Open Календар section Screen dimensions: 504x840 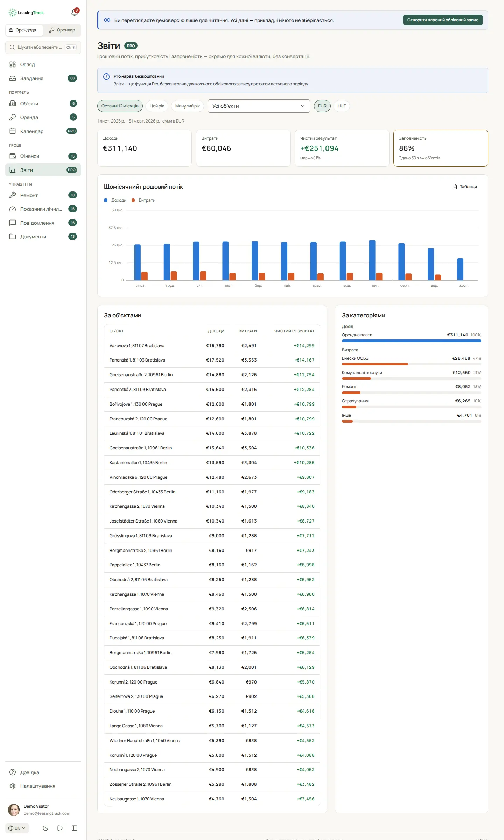pyautogui.click(x=43, y=131)
